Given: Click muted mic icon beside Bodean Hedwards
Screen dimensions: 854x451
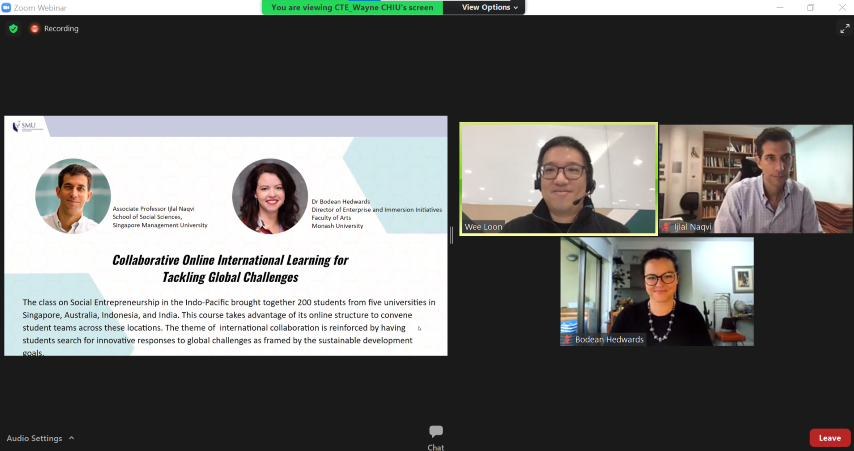Looking at the screenshot, I should (567, 340).
